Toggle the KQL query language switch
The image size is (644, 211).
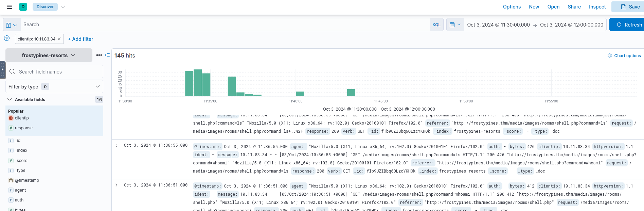[x=436, y=25]
